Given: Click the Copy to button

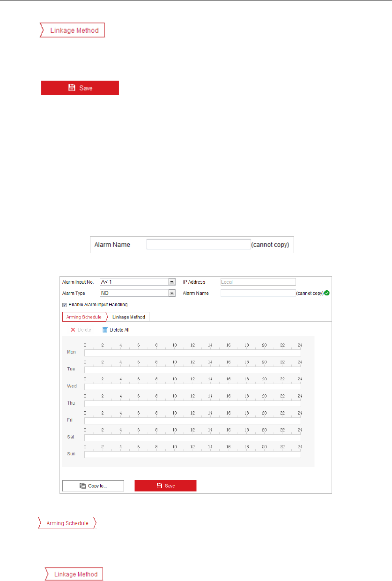Looking at the screenshot, I should (93, 486).
